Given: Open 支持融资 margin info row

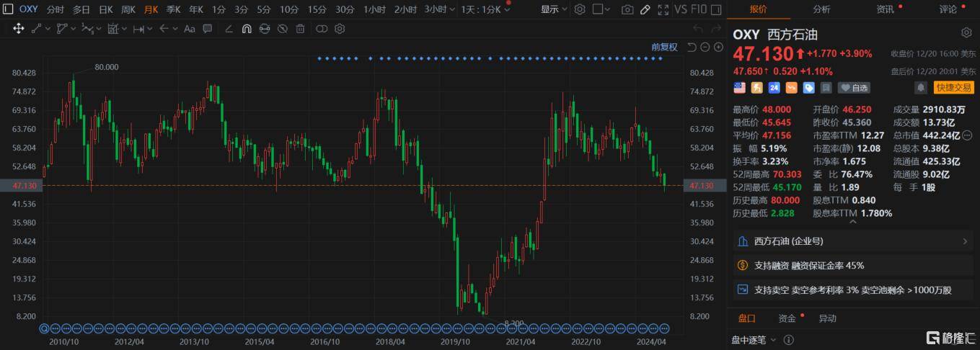Looking at the screenshot, I should (853, 265).
